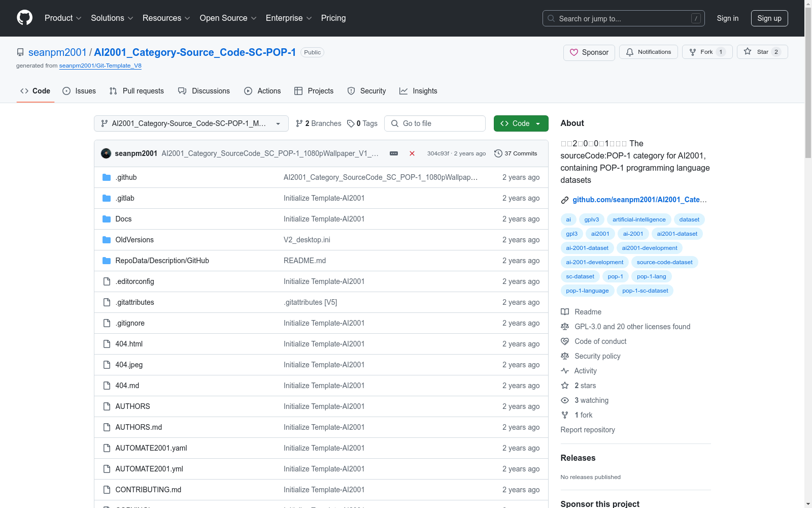Click the Search or jump to field
The height and width of the screenshot is (508, 812).
tap(624, 18)
